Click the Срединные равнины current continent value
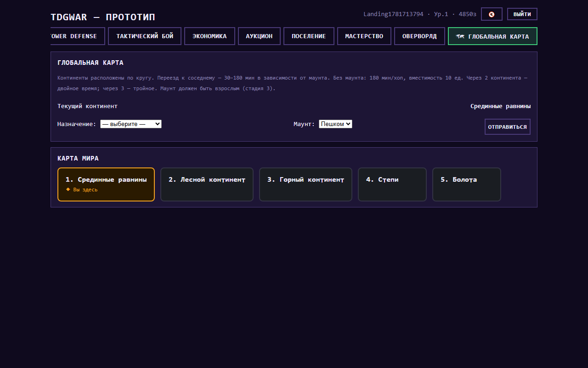 pos(500,106)
